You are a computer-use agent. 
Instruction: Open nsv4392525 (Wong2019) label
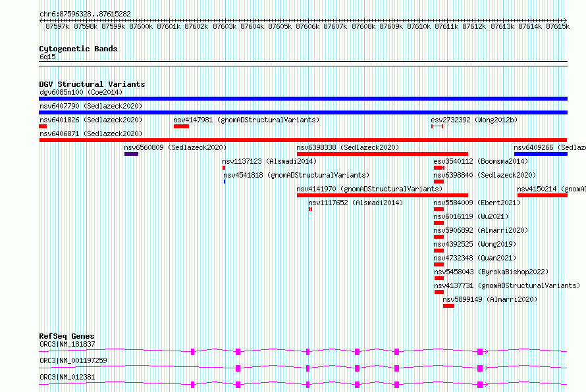(475, 244)
